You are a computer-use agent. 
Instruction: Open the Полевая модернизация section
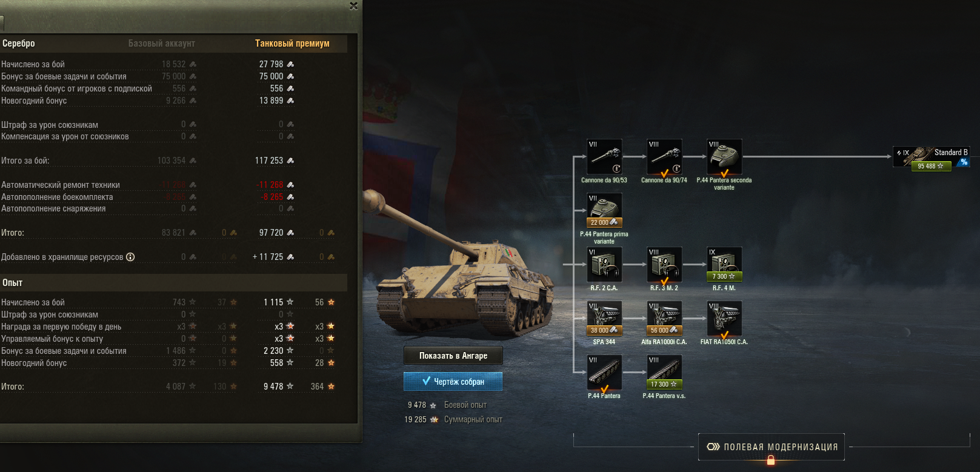point(772,447)
